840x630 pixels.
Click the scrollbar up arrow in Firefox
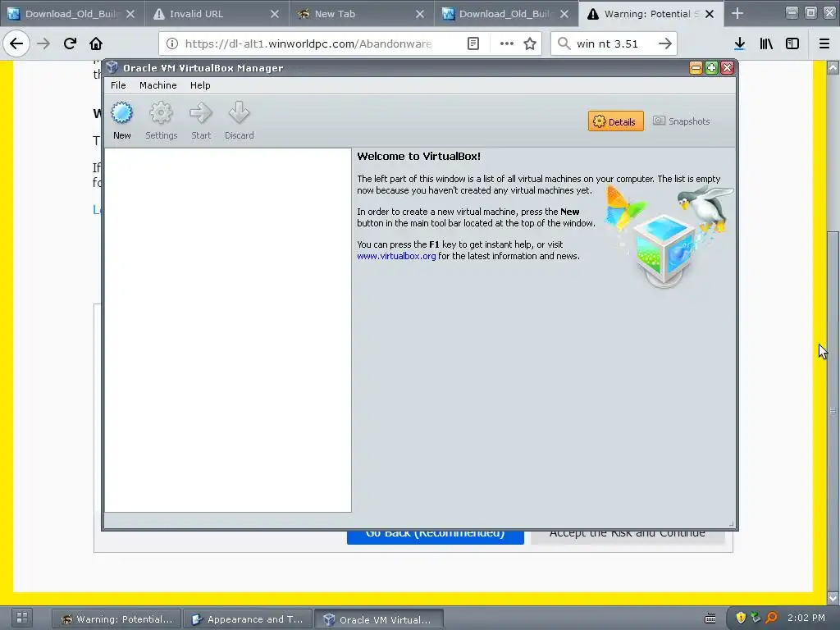(833, 67)
